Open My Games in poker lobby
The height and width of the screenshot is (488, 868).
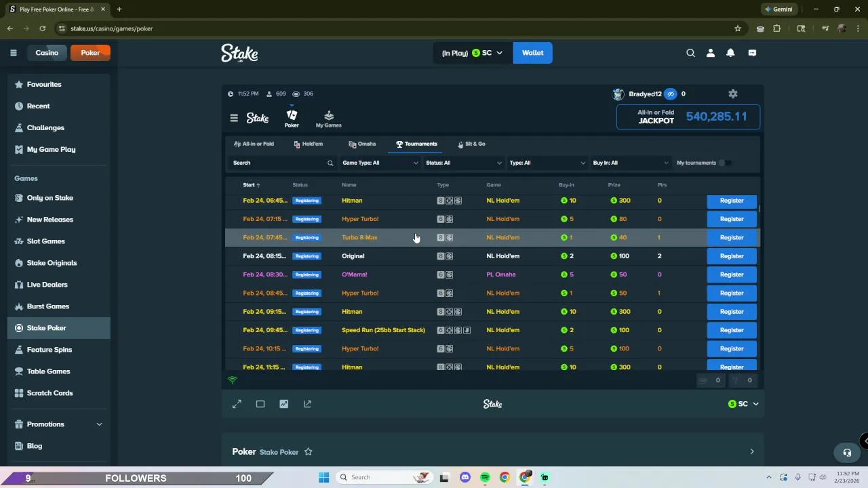[328, 119]
